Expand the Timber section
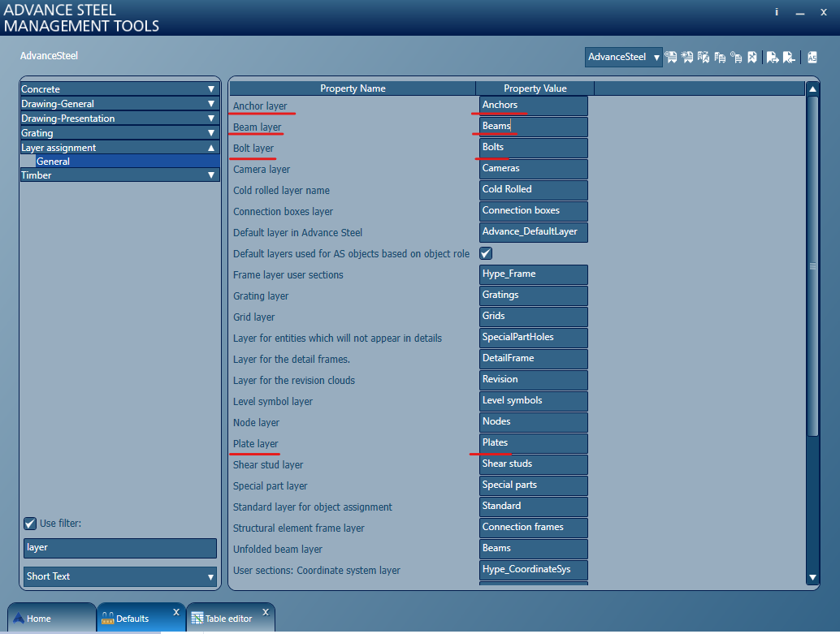This screenshot has width=840, height=634. [x=119, y=175]
